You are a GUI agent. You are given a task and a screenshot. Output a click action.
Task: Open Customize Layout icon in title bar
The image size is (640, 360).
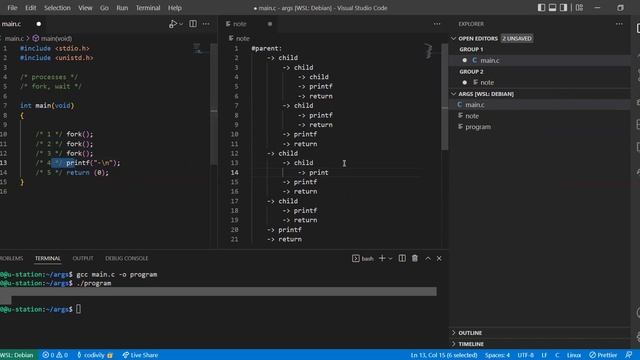click(579, 8)
